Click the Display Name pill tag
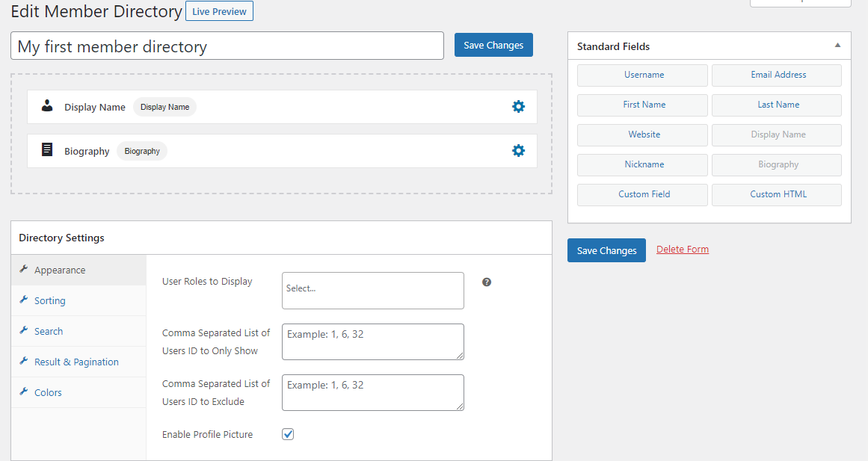This screenshot has width=868, height=461. [x=164, y=108]
